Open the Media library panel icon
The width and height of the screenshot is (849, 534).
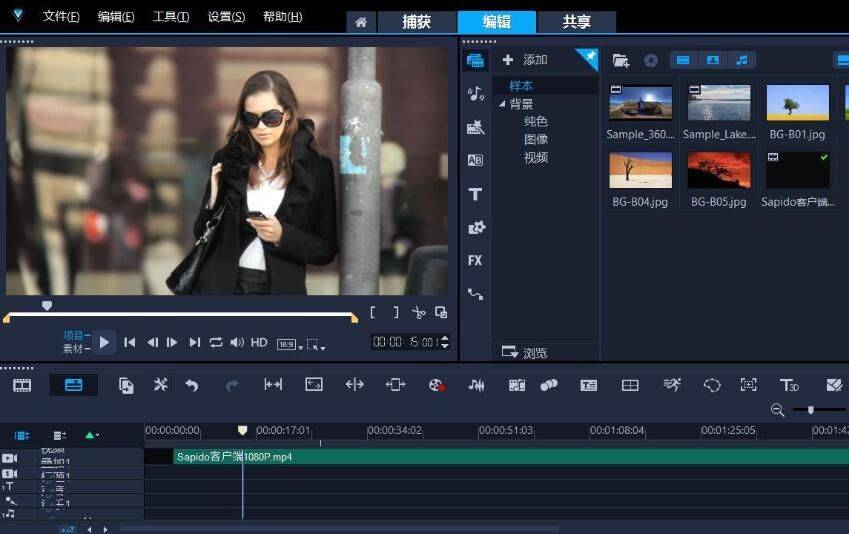click(475, 60)
